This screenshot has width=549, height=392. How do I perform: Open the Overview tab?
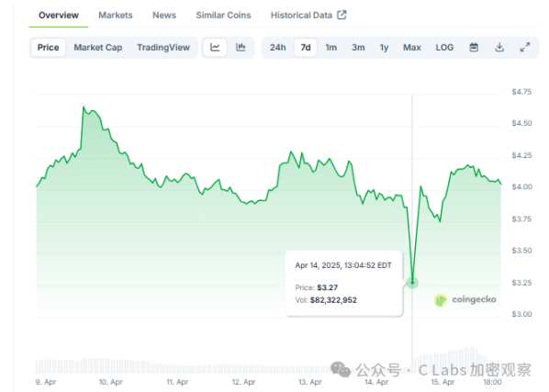pos(59,16)
